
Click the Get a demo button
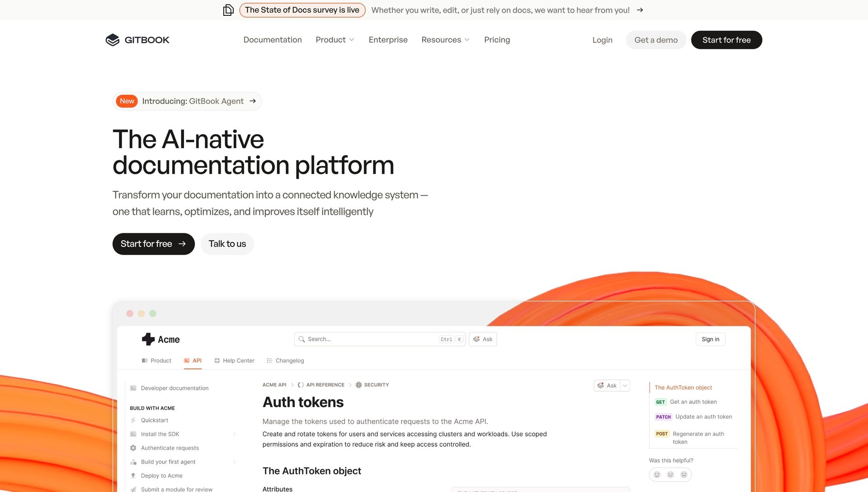point(656,40)
